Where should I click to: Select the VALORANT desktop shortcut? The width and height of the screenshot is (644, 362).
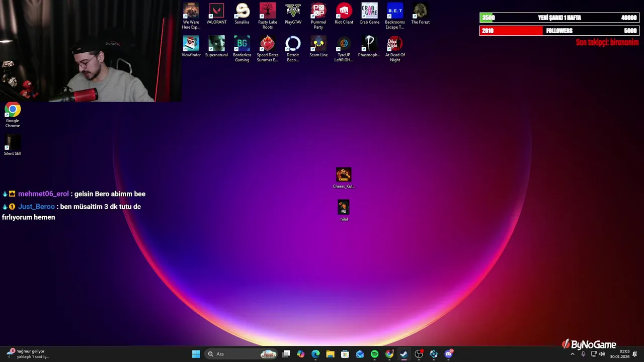216,14
